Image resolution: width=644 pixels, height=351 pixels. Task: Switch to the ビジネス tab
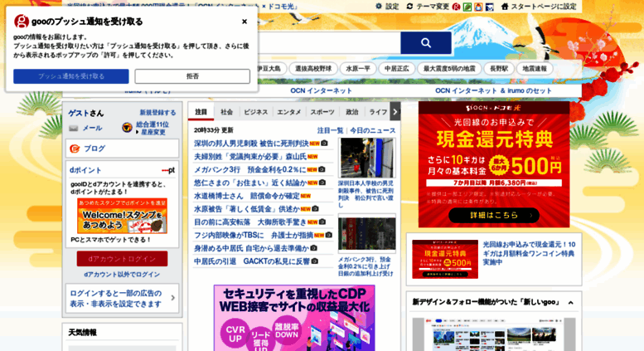[256, 112]
